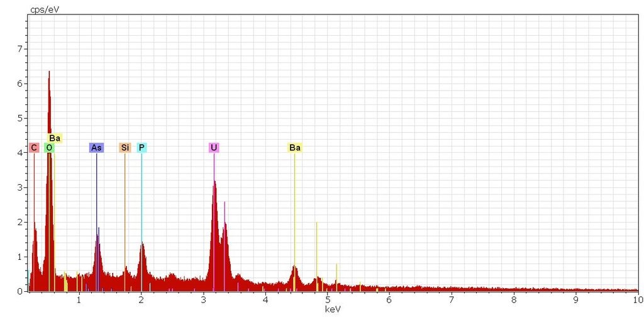
Task: Click the keV x-axis title
Action: pyautogui.click(x=332, y=309)
